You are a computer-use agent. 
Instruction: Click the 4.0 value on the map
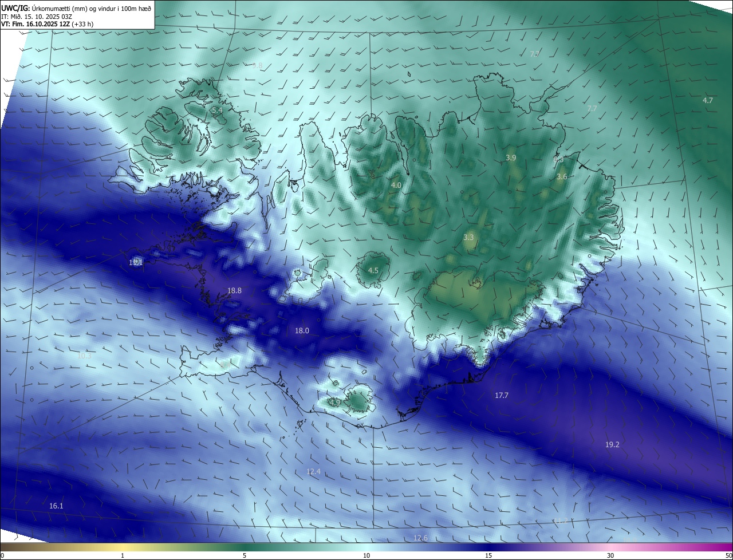[396, 186]
